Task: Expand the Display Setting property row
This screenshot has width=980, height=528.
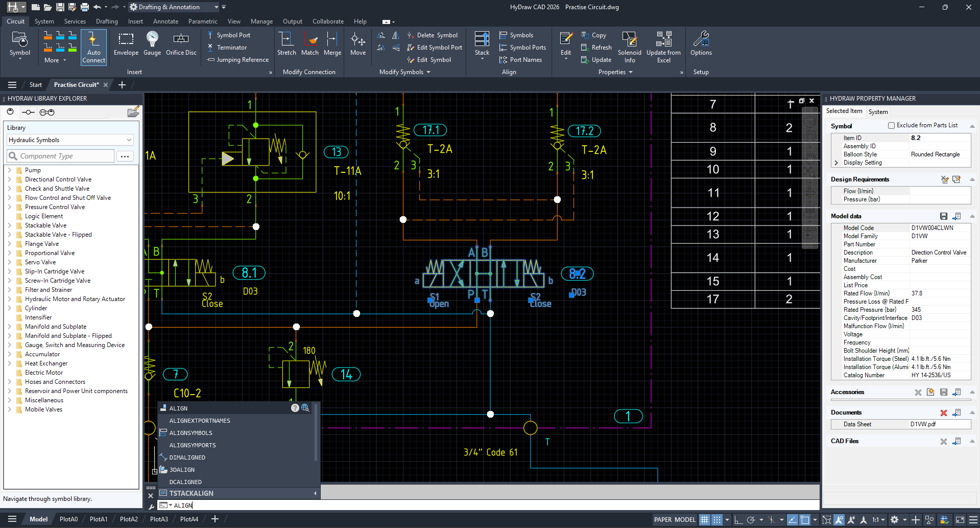Action: point(837,163)
